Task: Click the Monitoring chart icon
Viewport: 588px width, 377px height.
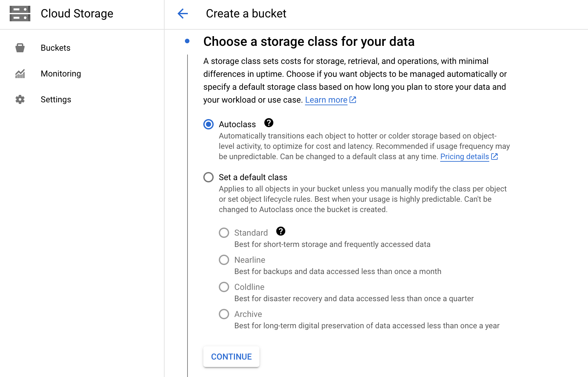Action: pyautogui.click(x=20, y=74)
